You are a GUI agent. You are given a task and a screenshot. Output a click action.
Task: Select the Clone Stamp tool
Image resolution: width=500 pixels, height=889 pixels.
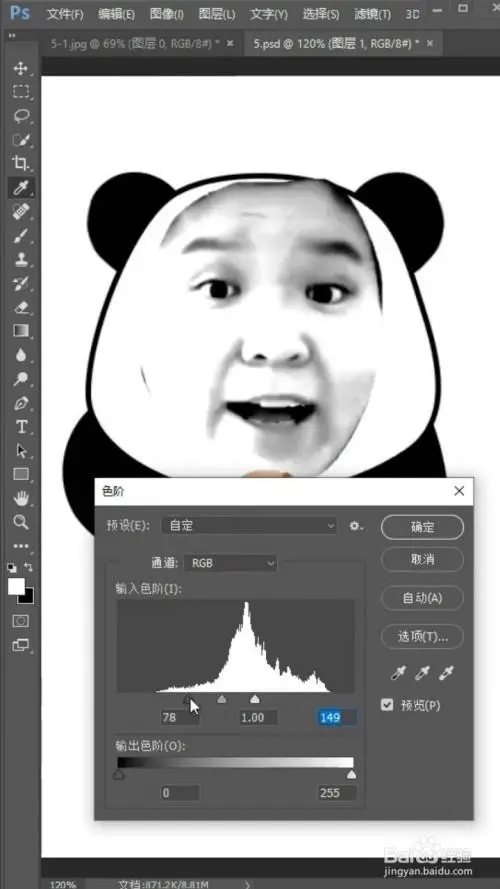click(20, 260)
